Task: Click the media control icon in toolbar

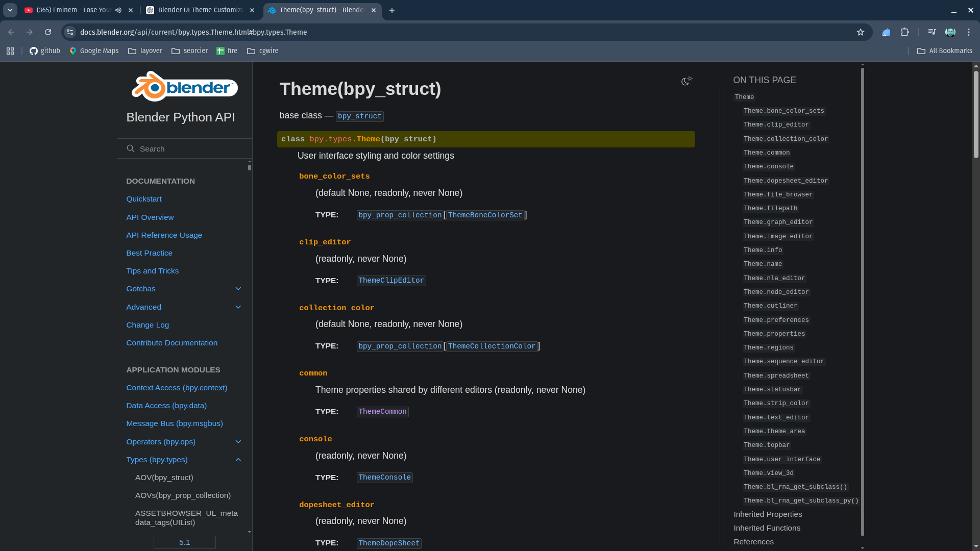Action: tap(932, 32)
